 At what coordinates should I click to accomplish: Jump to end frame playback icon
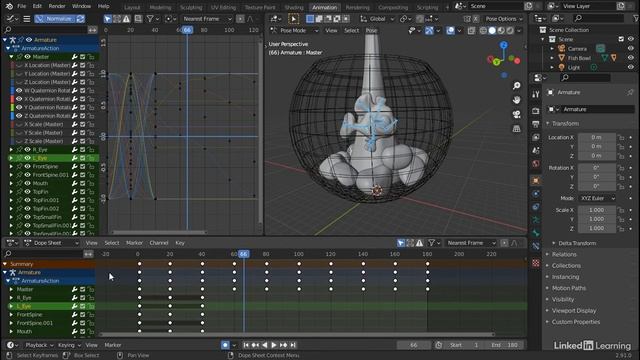coord(293,345)
